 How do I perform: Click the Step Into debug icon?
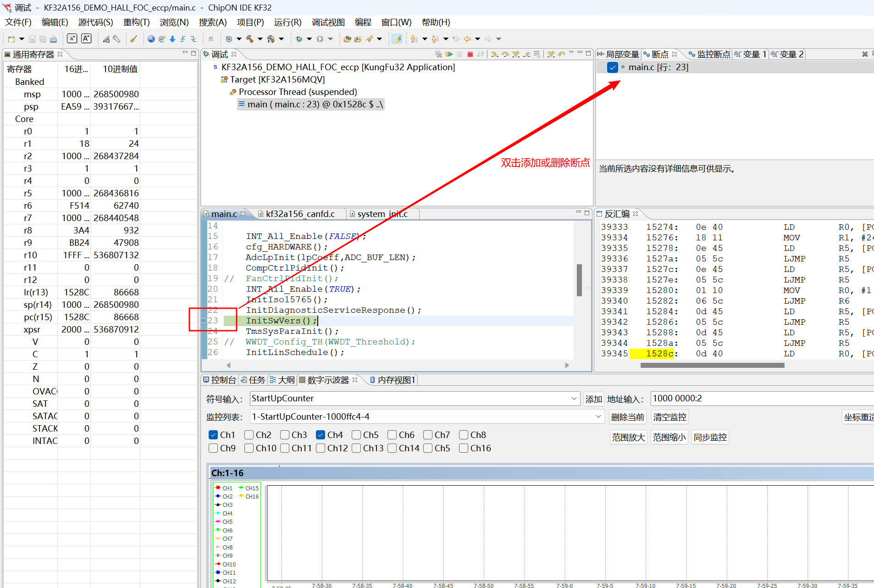[x=495, y=54]
